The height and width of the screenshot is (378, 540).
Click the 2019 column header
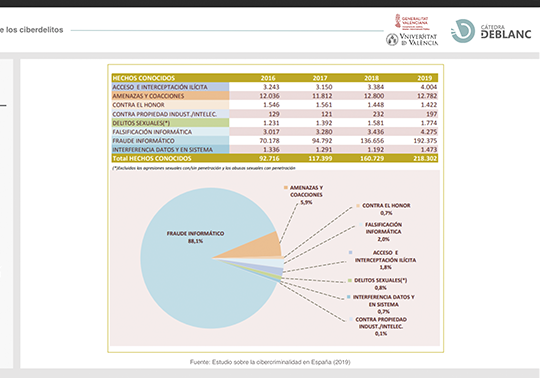424,78
